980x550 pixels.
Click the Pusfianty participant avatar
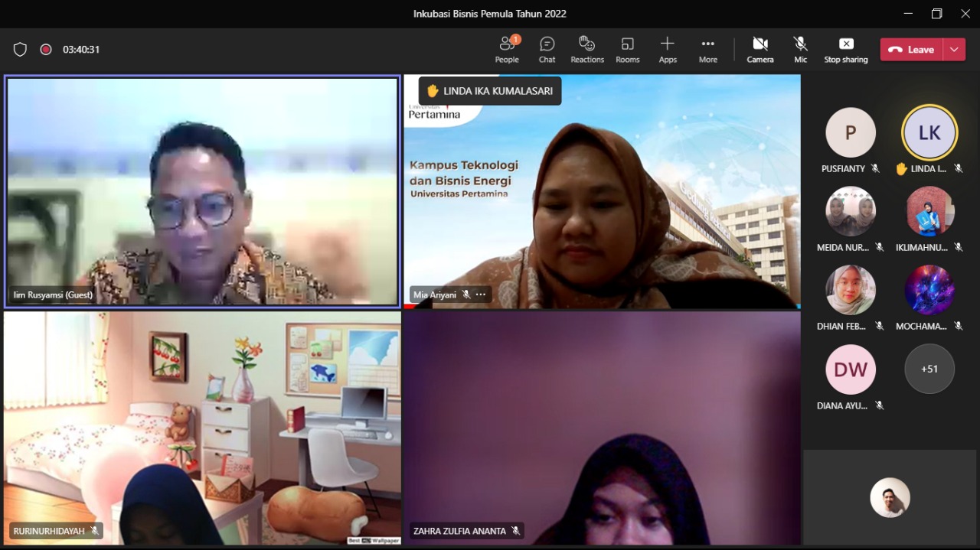(x=850, y=132)
